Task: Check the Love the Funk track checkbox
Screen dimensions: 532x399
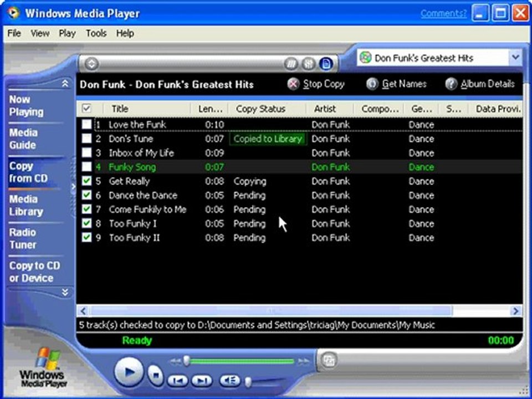Action: tap(87, 125)
